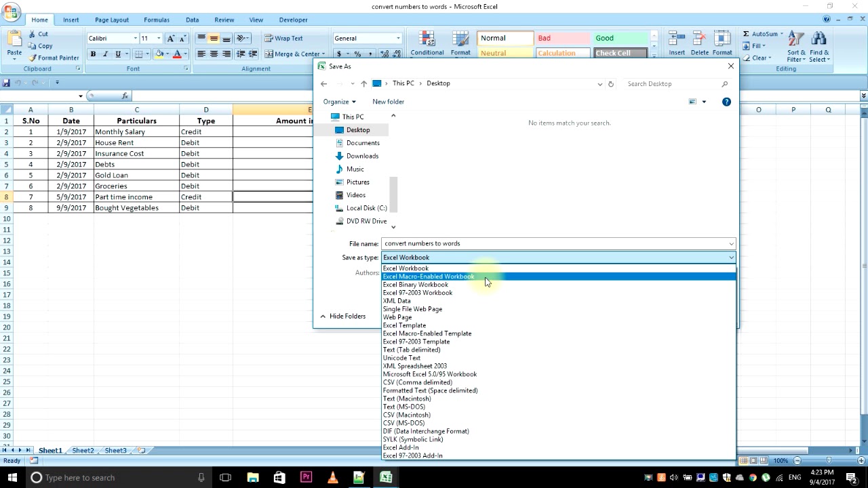Click the Format as Table icon
Screen dimensions: 868x488
(460, 39)
